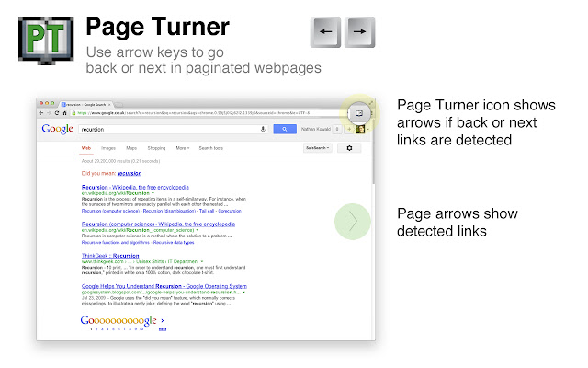Select the Shopping search tab
Image resolution: width=588 pixels, height=368 pixels.
(x=156, y=148)
